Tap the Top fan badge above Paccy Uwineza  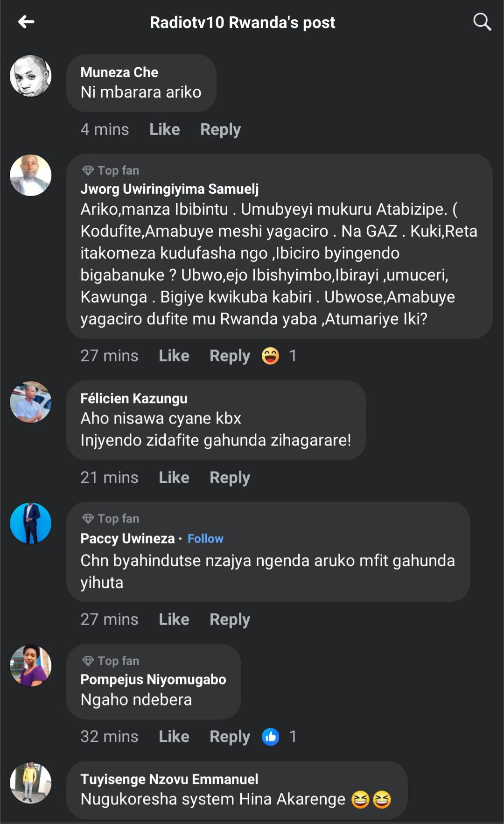pos(111,519)
